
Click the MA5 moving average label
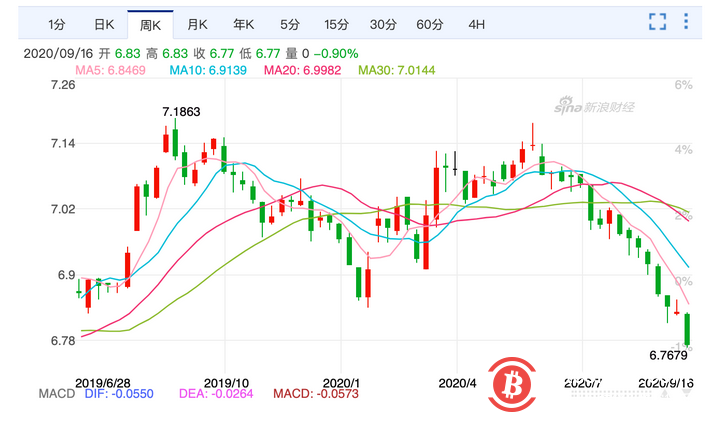(x=110, y=70)
